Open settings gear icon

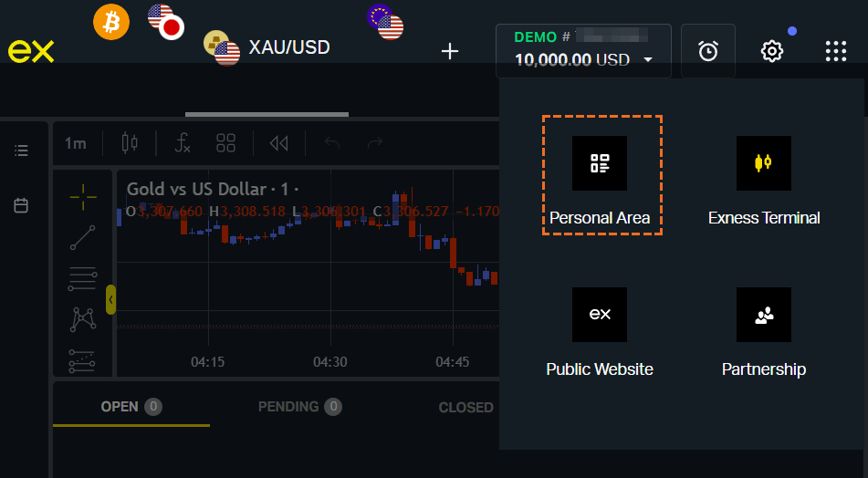[x=771, y=51]
